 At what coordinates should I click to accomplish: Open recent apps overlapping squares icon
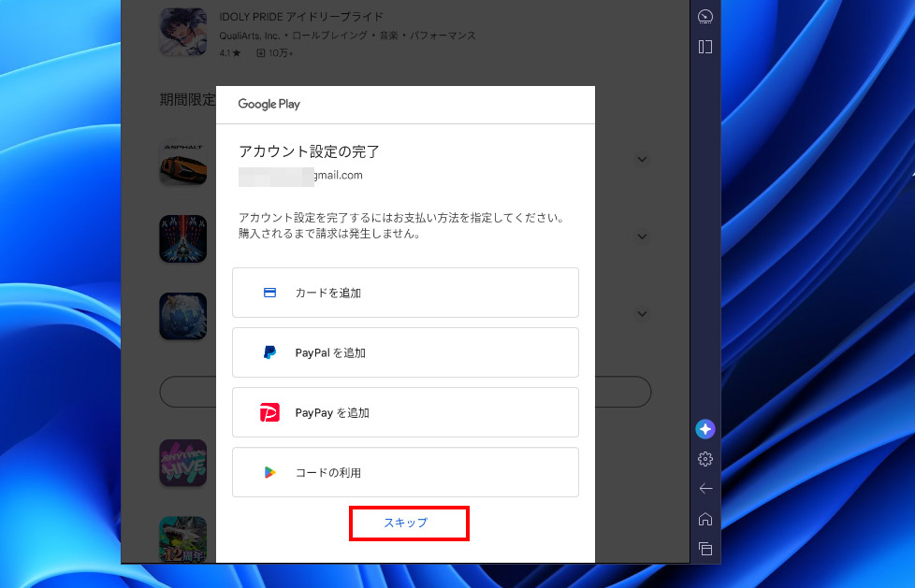click(x=705, y=549)
